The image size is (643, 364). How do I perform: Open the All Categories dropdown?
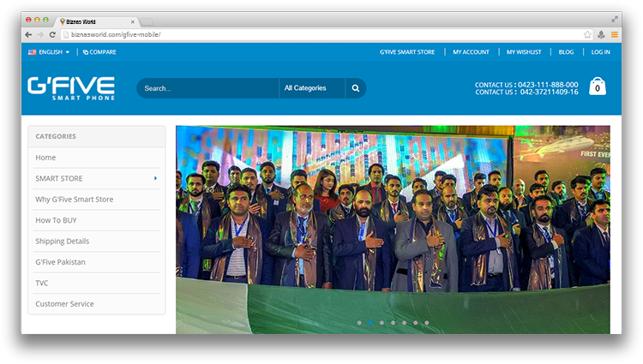pyautogui.click(x=311, y=88)
